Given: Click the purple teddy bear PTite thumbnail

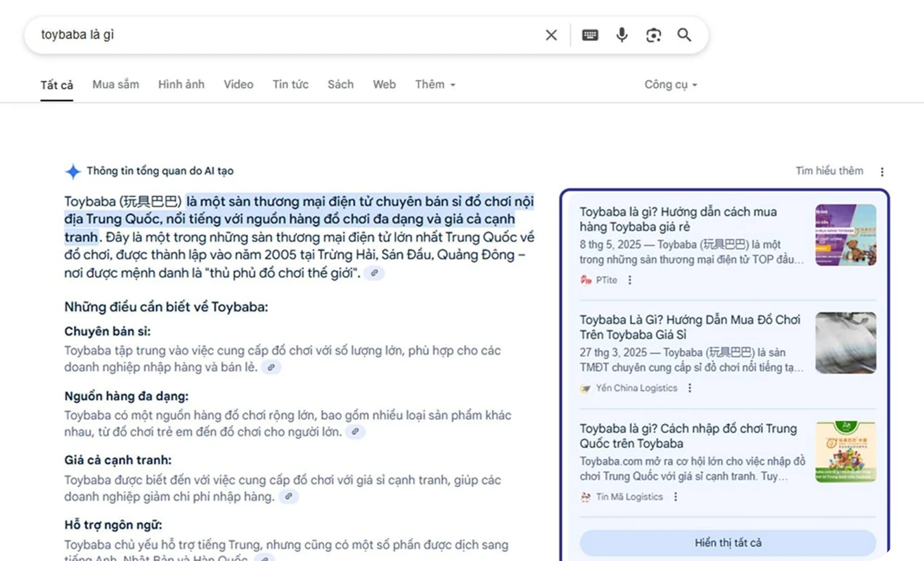Looking at the screenshot, I should tap(846, 235).
